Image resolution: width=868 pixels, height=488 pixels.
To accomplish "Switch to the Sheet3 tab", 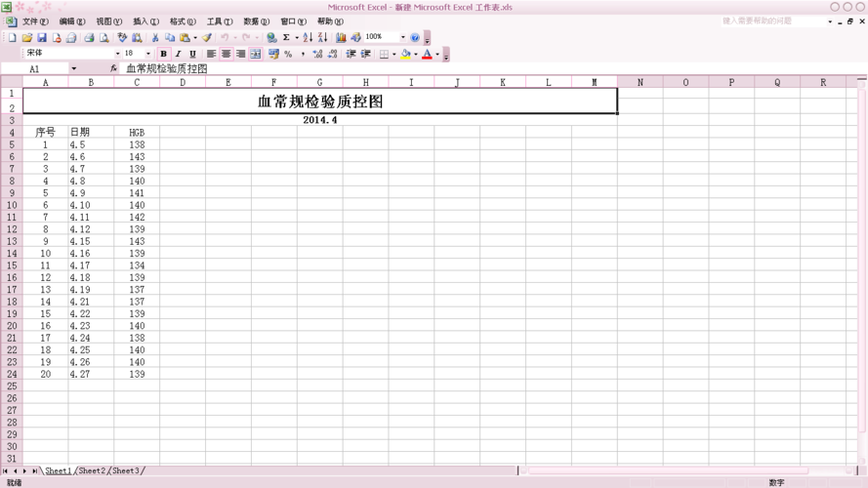I will click(126, 470).
